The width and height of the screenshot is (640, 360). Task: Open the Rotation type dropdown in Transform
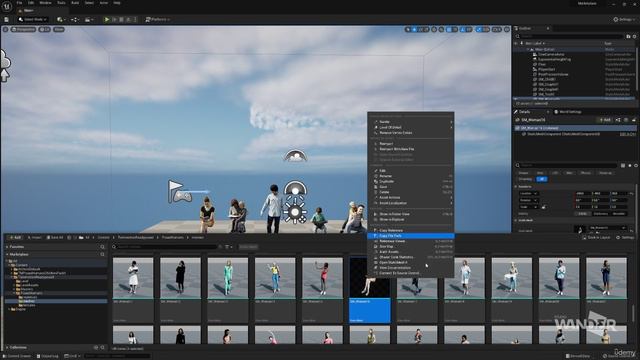pos(528,200)
